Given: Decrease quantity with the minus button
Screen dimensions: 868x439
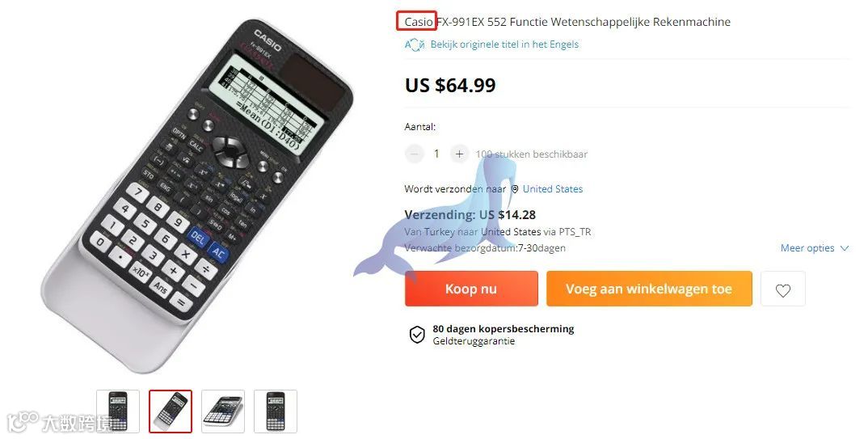Looking at the screenshot, I should point(414,154).
